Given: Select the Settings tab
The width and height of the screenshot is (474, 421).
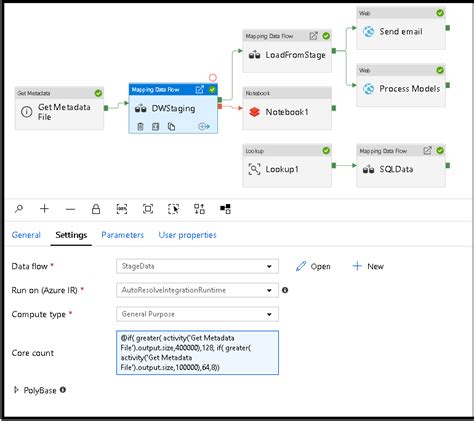Looking at the screenshot, I should pyautogui.click(x=71, y=235).
